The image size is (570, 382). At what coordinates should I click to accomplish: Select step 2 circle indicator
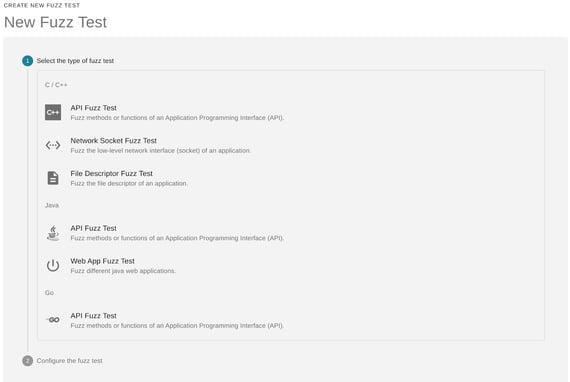click(x=28, y=361)
